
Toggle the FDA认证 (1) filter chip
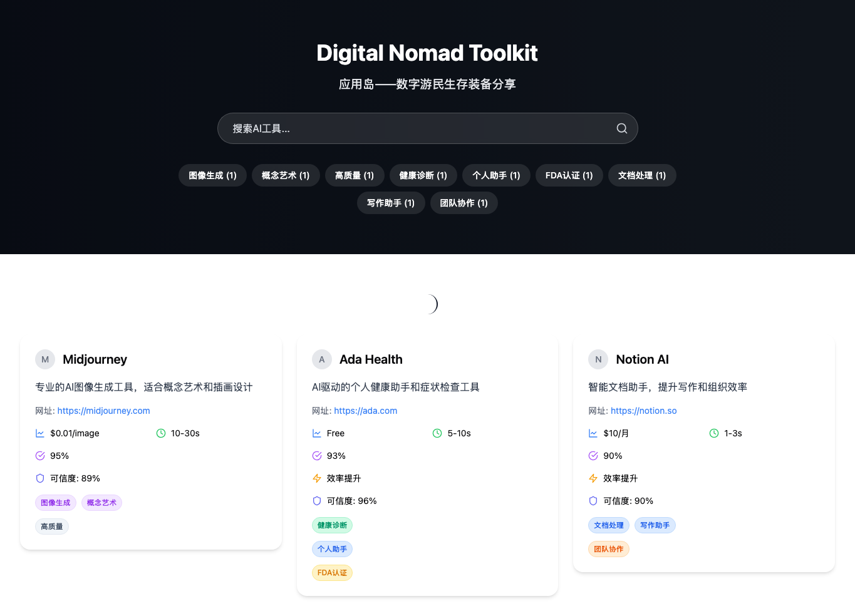tap(569, 175)
